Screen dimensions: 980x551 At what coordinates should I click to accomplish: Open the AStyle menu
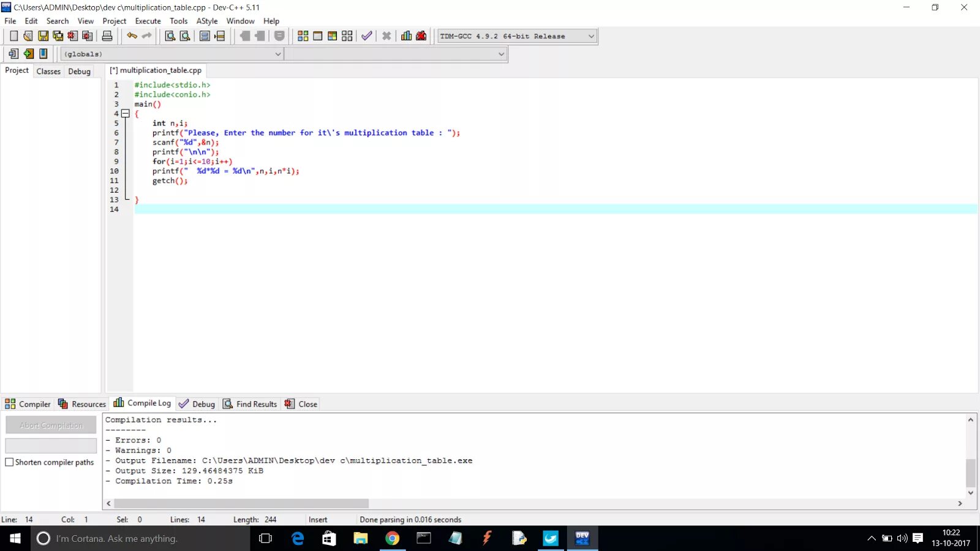tap(207, 21)
